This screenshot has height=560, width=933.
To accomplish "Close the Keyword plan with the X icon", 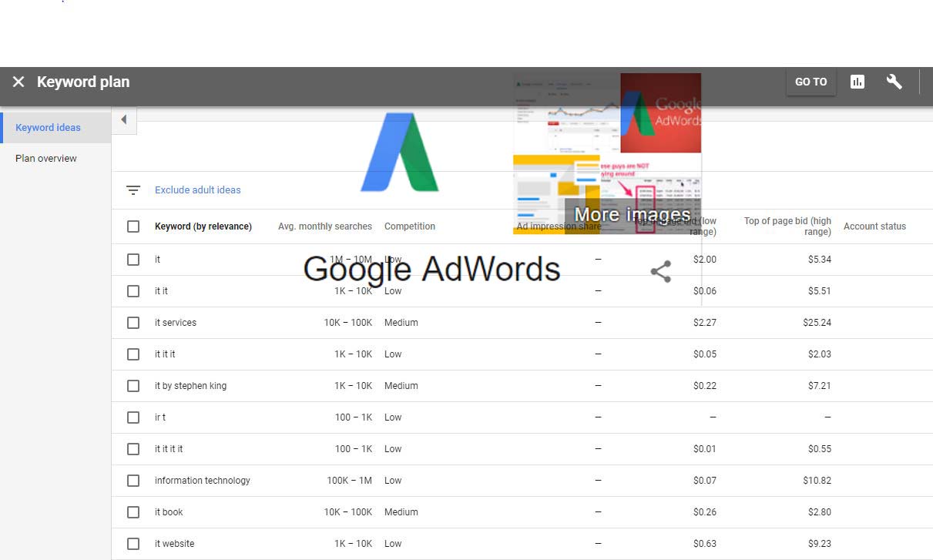I will point(18,81).
